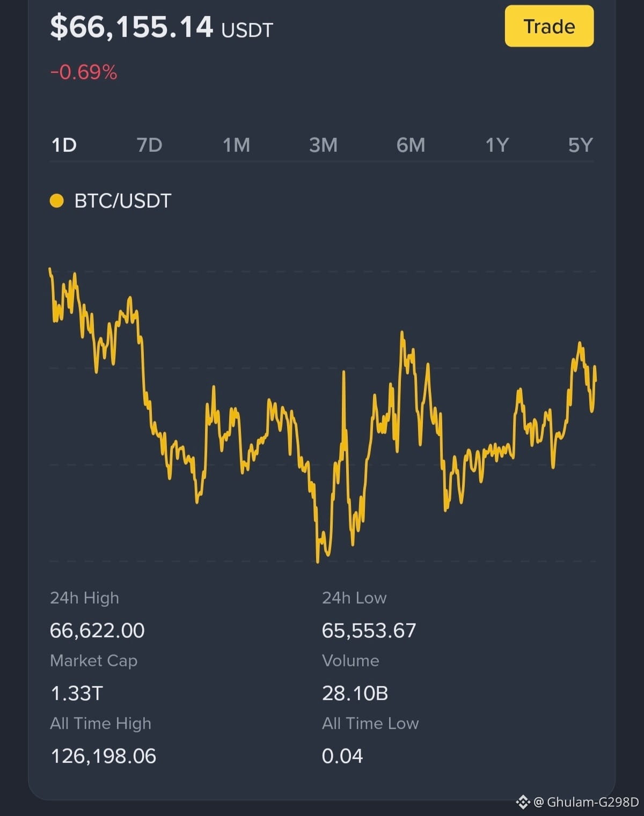The height and width of the screenshot is (816, 644).
Task: Switch to the 6M chart view
Action: (411, 145)
